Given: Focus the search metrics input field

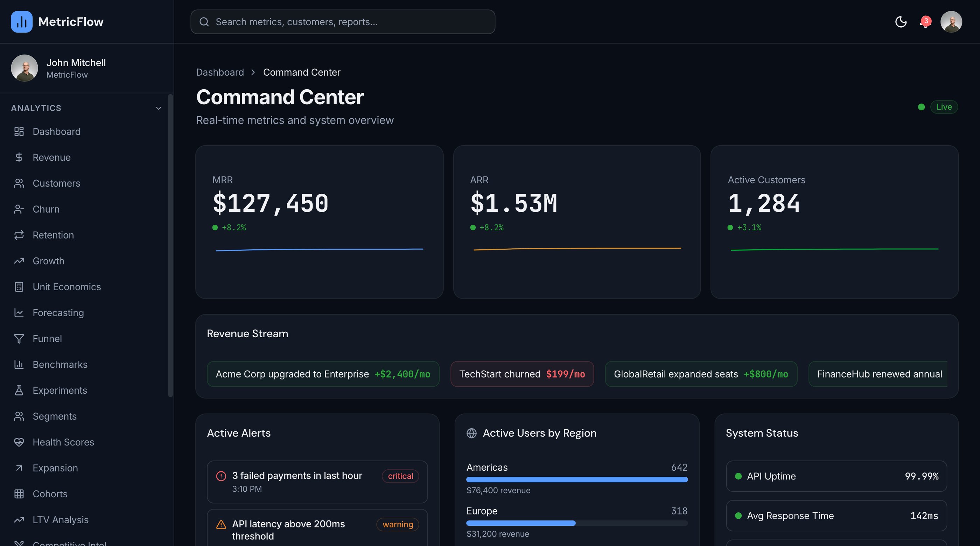Looking at the screenshot, I should pyautogui.click(x=343, y=22).
